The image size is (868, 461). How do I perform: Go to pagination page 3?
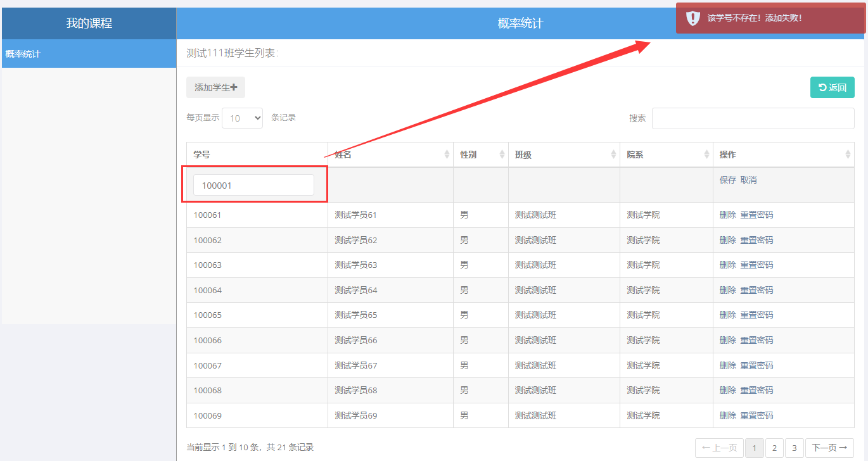coord(795,448)
